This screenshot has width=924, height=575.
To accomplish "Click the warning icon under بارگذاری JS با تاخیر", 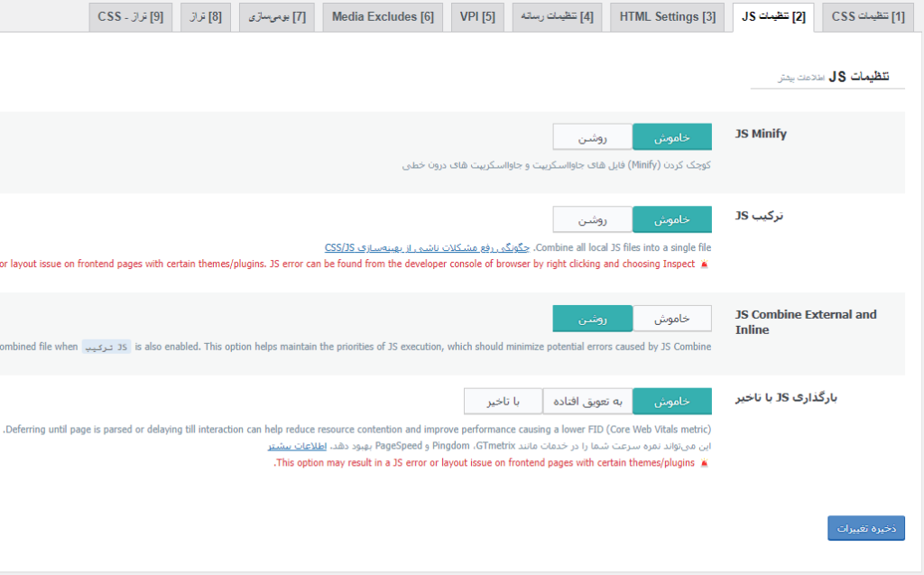I will tap(704, 463).
